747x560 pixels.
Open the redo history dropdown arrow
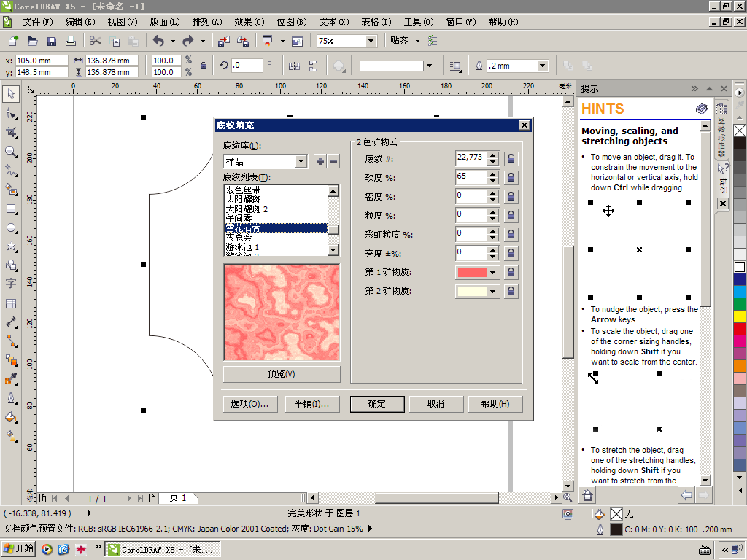pyautogui.click(x=203, y=41)
